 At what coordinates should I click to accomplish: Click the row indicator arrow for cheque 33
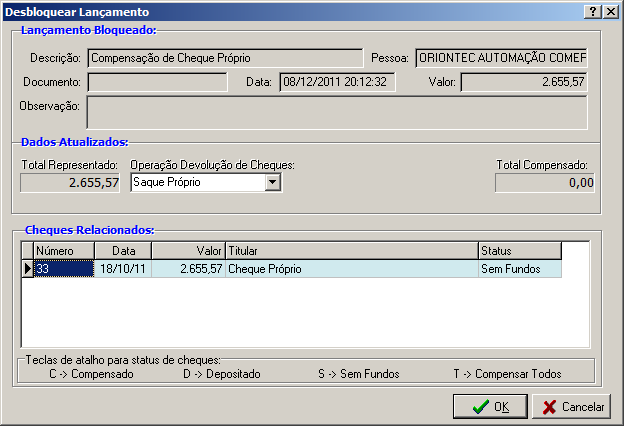click(x=27, y=269)
